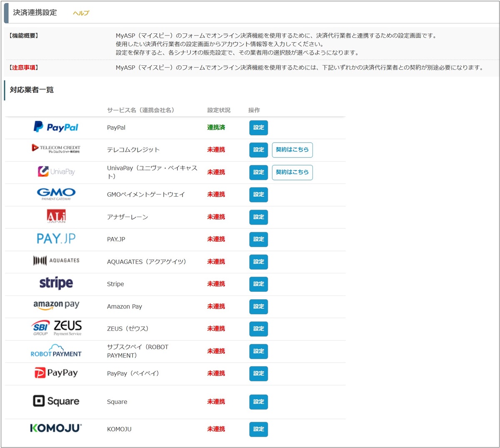Viewport: 500px width, 448px height.
Task: Click the Square logo
Action: [x=56, y=401]
